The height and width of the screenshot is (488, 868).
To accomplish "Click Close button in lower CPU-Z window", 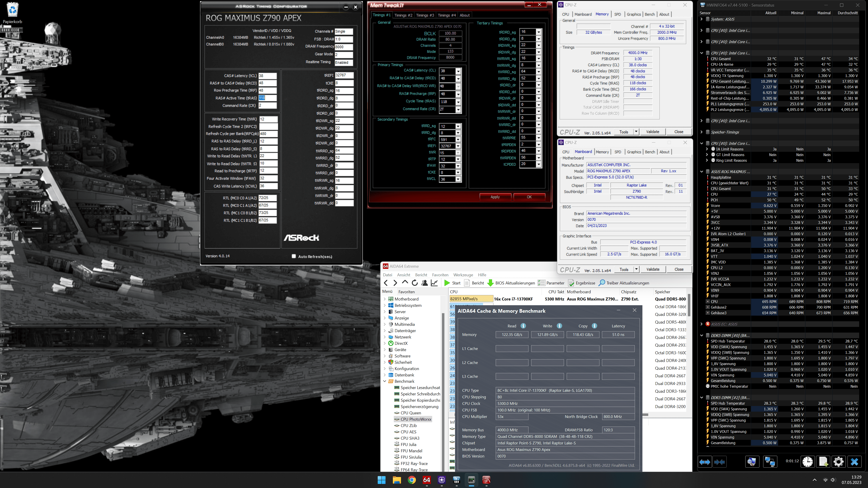I will click(x=679, y=270).
